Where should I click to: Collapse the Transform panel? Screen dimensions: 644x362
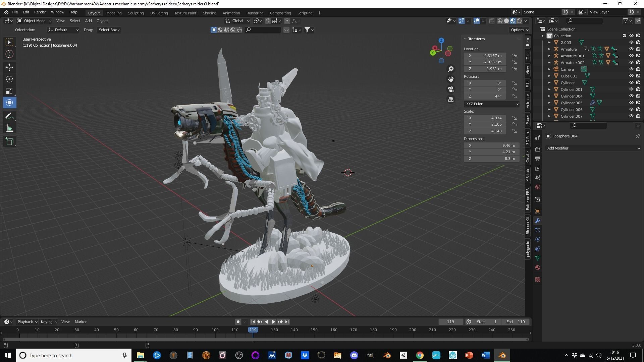tap(465, 39)
